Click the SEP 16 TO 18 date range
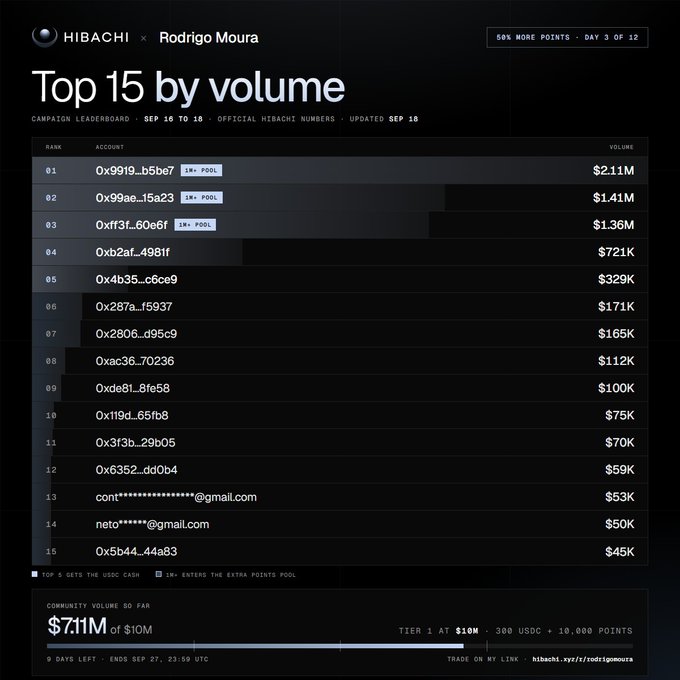The height and width of the screenshot is (680, 680). (173, 119)
